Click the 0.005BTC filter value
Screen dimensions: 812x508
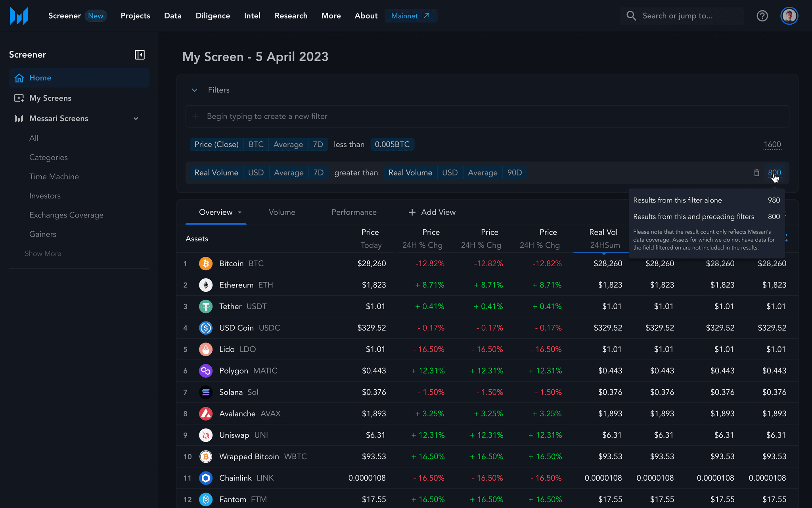[x=392, y=144]
